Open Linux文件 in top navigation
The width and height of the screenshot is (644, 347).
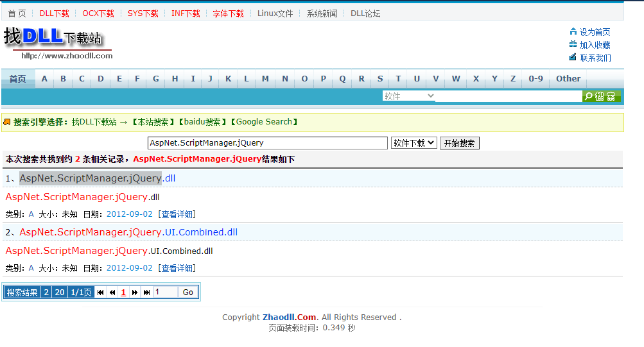tap(275, 13)
